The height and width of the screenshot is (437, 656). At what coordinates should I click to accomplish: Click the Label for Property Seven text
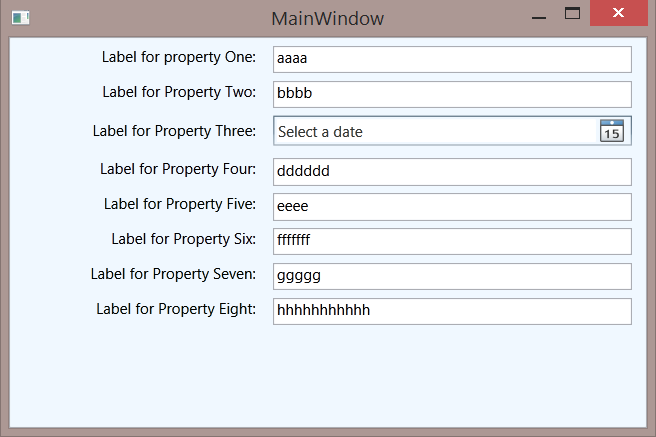coord(173,274)
